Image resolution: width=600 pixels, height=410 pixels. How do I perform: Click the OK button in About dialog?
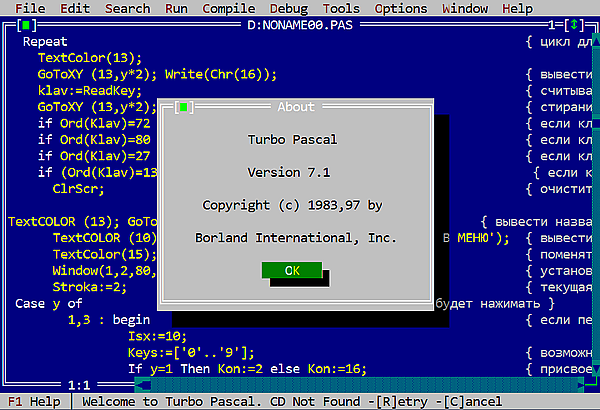292,270
